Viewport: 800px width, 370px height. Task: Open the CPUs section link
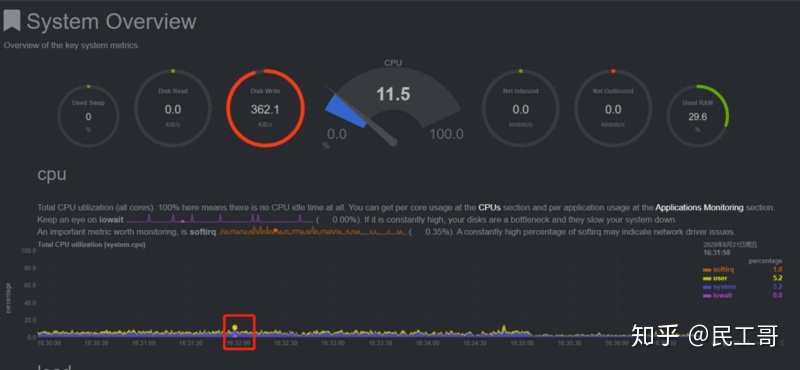tap(489, 208)
